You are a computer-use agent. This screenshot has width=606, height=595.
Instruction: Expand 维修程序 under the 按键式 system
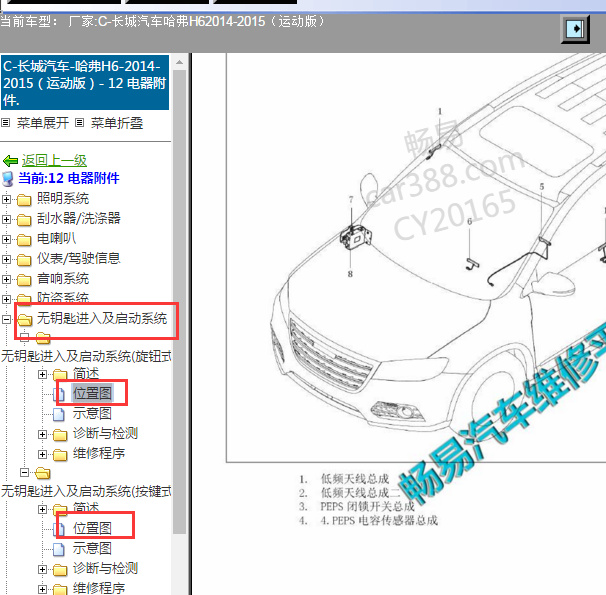click(43, 590)
